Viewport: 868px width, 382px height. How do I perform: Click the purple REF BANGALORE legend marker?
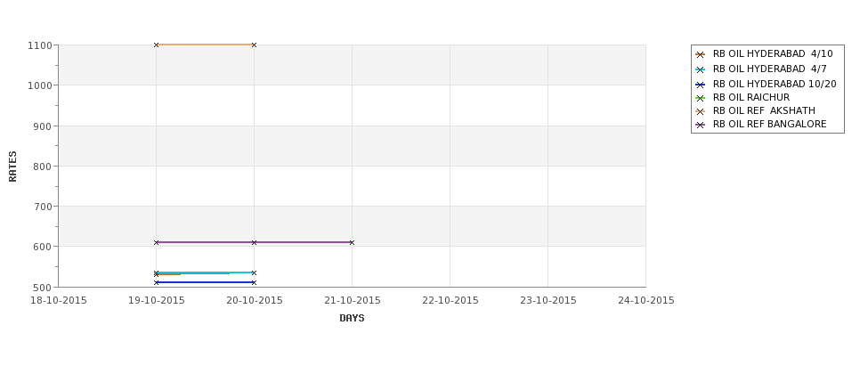tap(701, 125)
